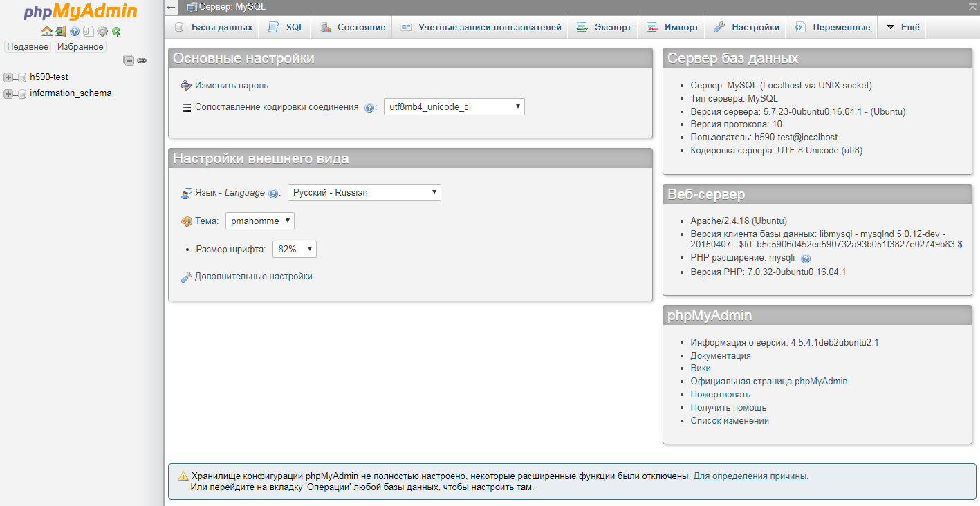Open the Настройки tab

tap(746, 28)
